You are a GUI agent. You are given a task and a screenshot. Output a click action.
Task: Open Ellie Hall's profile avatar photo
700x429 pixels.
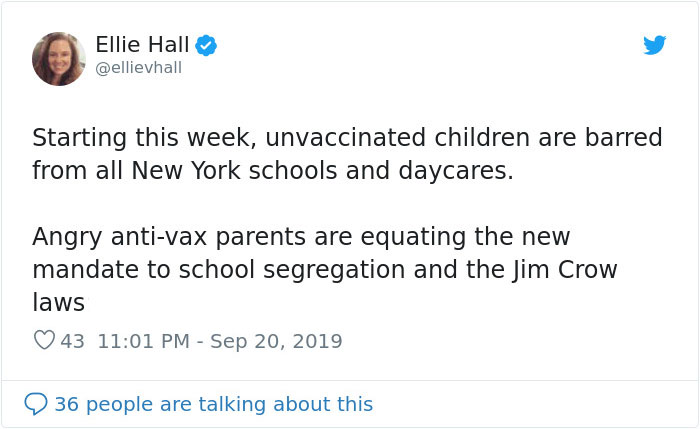[x=59, y=58]
